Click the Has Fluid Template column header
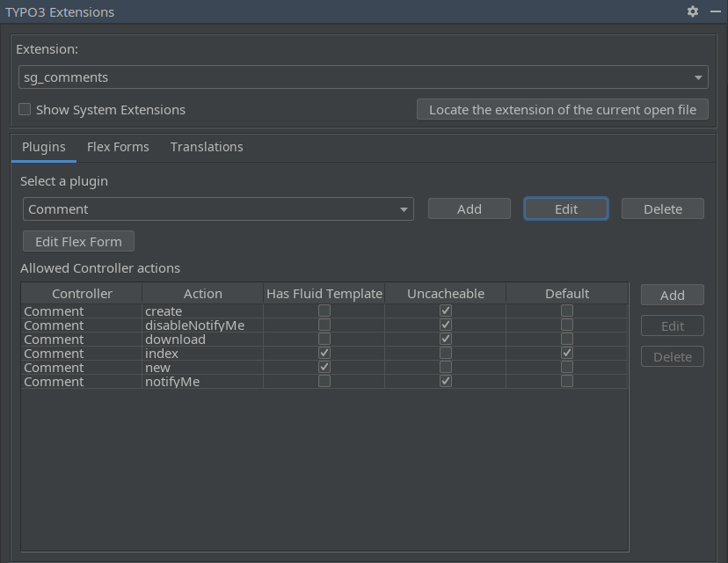Viewport: 728px width, 563px height. pos(324,294)
